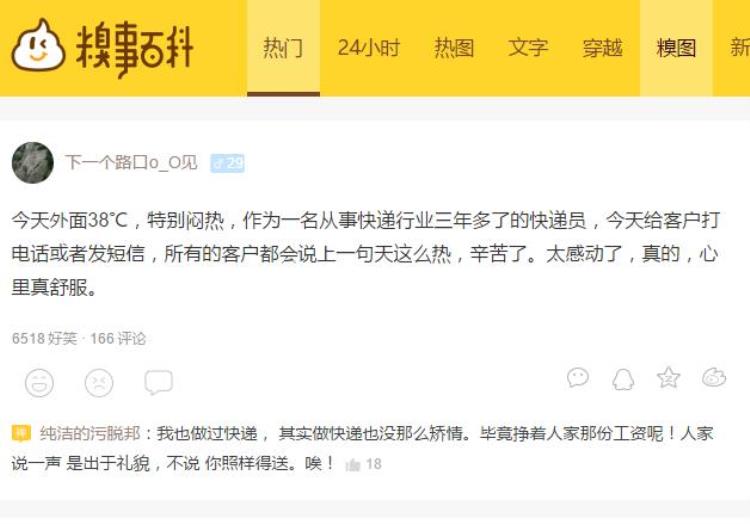The height and width of the screenshot is (524, 750).
Task: Go to the 热图 tab
Action: click(454, 48)
